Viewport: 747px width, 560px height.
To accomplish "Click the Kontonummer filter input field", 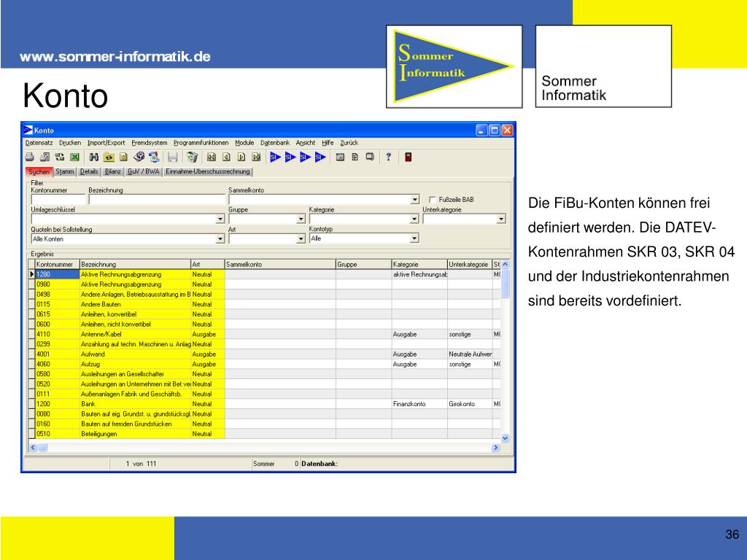I will (58, 200).
